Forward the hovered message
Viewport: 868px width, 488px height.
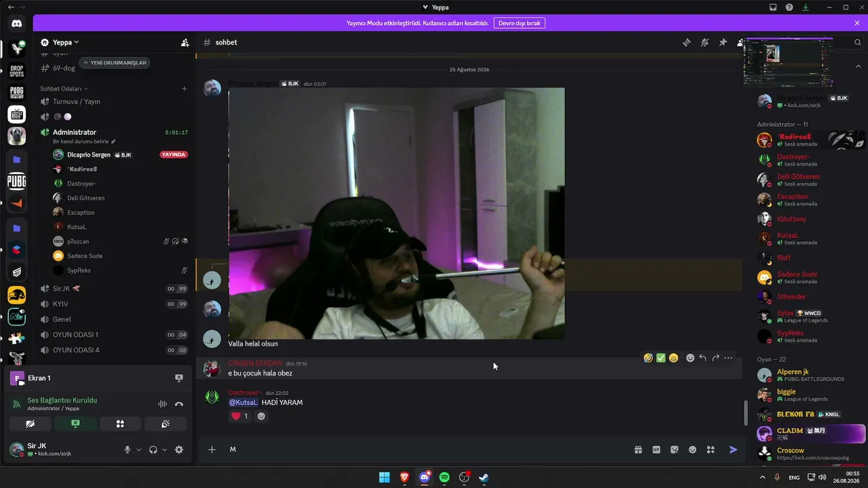coord(715,358)
